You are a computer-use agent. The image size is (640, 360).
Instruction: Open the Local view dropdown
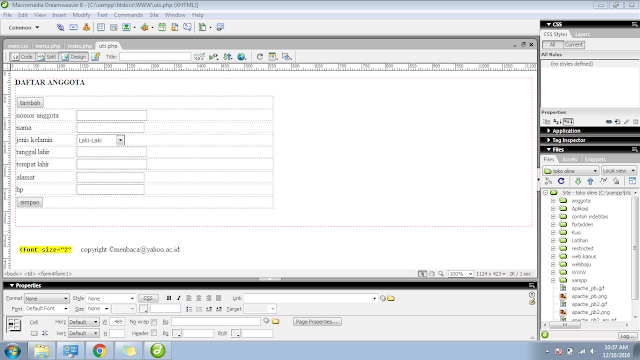(x=619, y=171)
